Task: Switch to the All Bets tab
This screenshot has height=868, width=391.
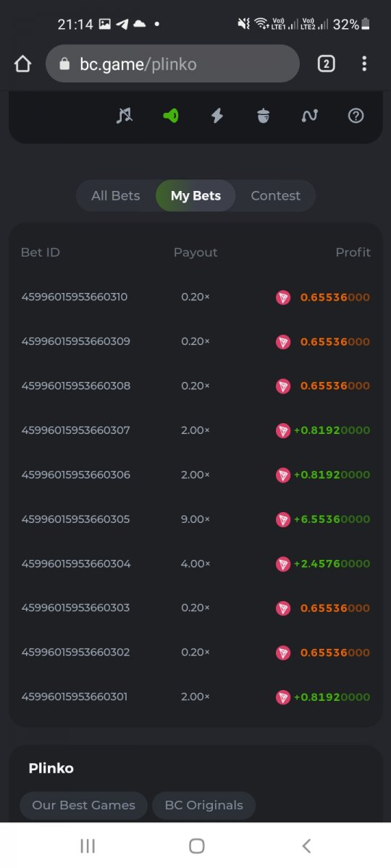Action: [116, 195]
